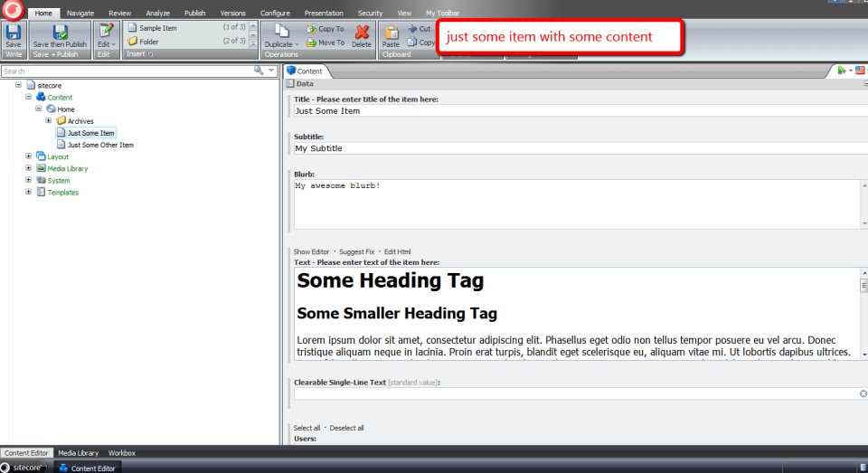
Task: Click the red Delete icon
Action: click(362, 32)
